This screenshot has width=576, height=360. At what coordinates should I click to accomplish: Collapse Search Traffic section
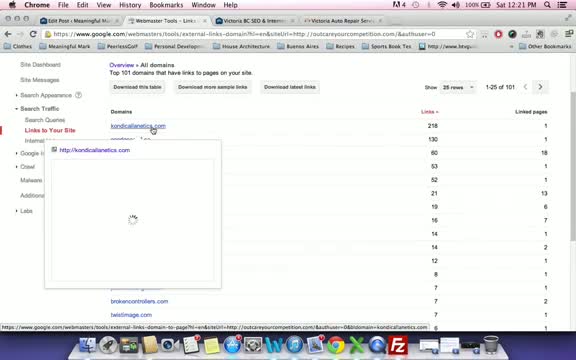point(17,109)
